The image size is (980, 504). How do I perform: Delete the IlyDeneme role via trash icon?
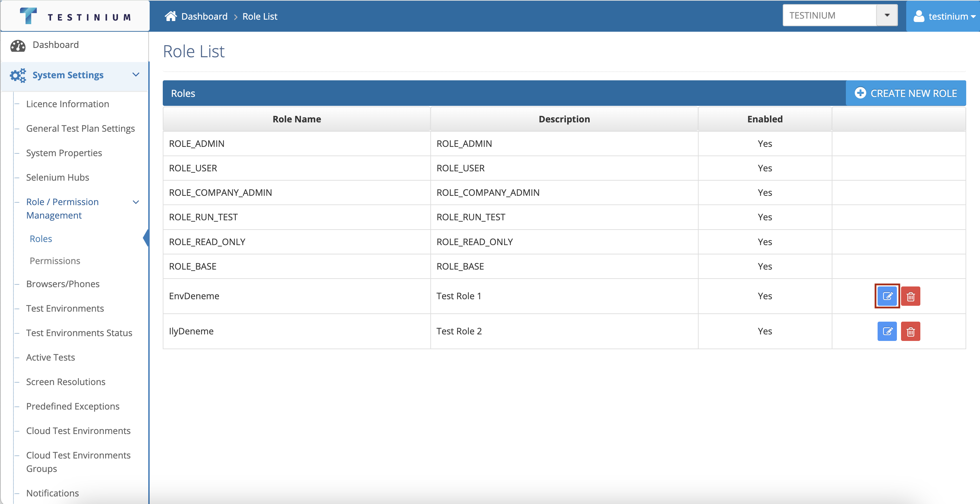[910, 331]
